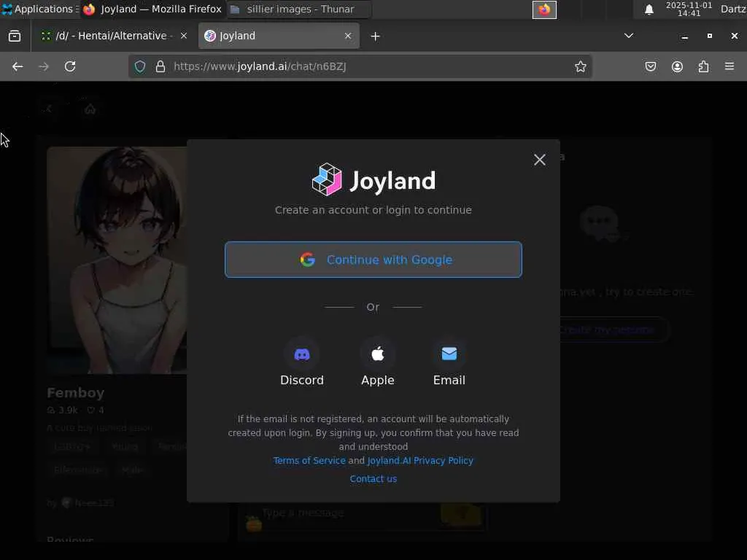Click the date and time clock
This screenshot has width=747, height=560.
click(x=689, y=9)
